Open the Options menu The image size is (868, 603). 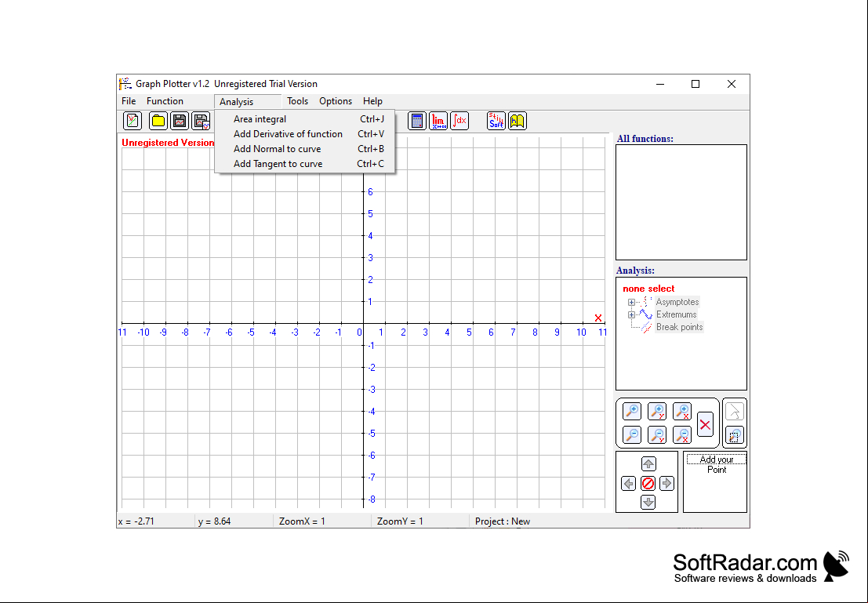(x=336, y=101)
